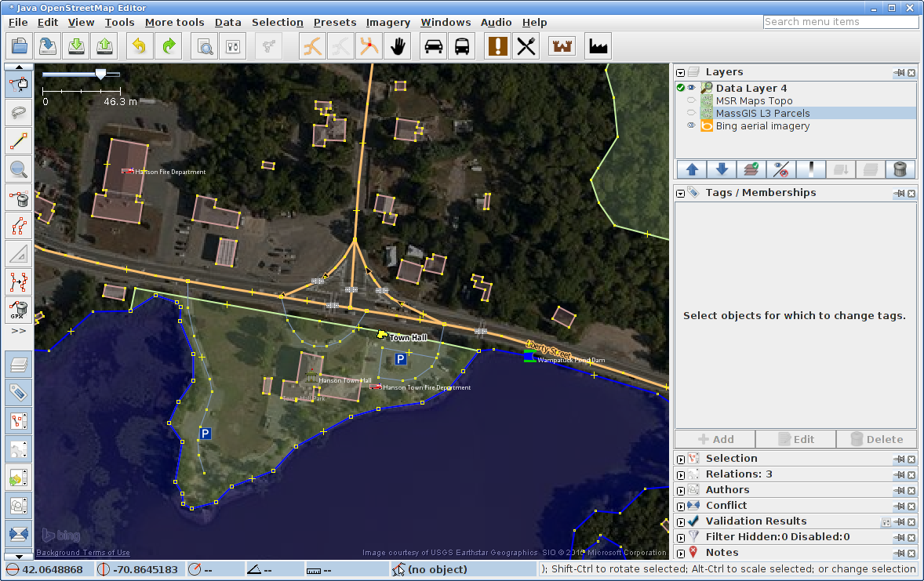924x581 pixels.
Task: Click the restaurant fork and knife preset
Action: coord(526,46)
